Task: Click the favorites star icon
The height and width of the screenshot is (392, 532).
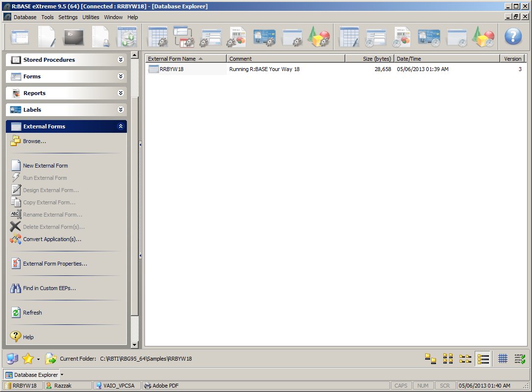Action: pos(28,359)
